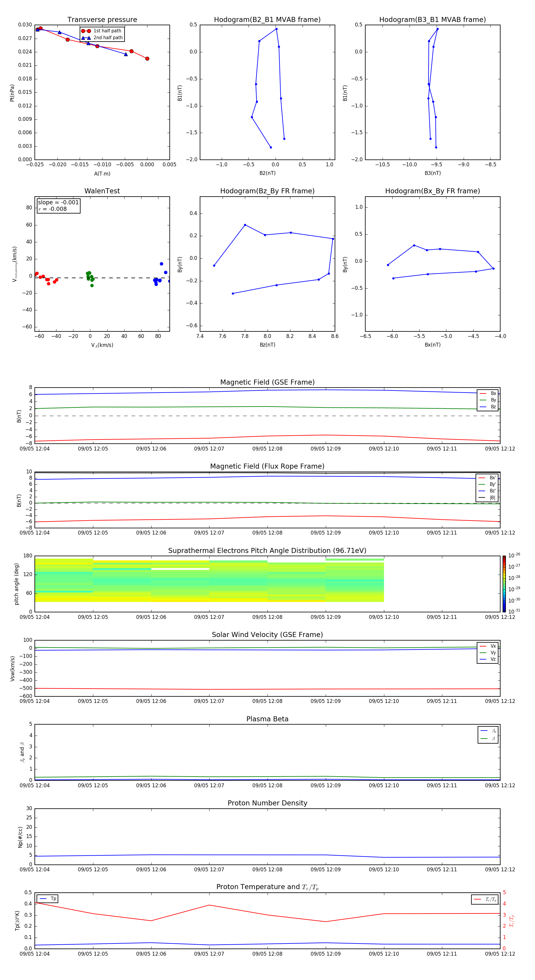The image size is (535, 980).
Task: Click the 'Bx' legend entry in GSE field plot
Action: click(488, 393)
